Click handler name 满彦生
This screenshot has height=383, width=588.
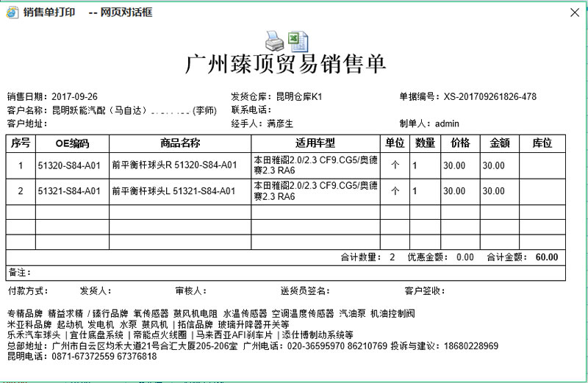coord(280,124)
